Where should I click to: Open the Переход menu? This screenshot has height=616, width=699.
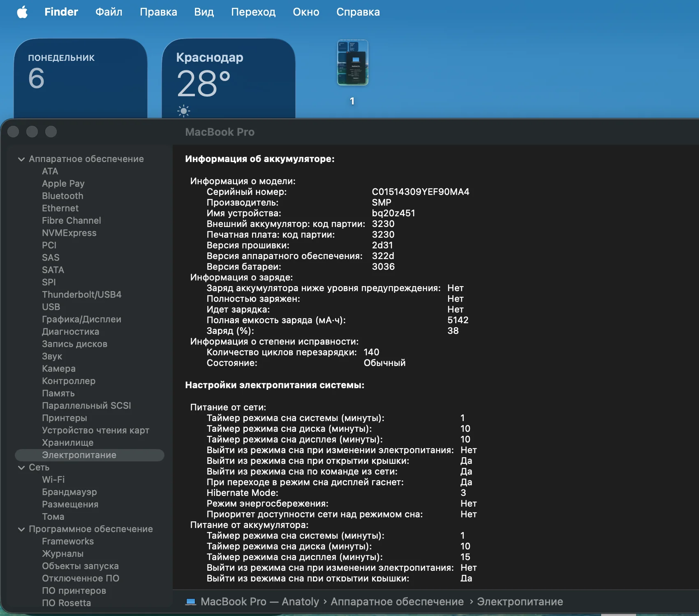[253, 12]
